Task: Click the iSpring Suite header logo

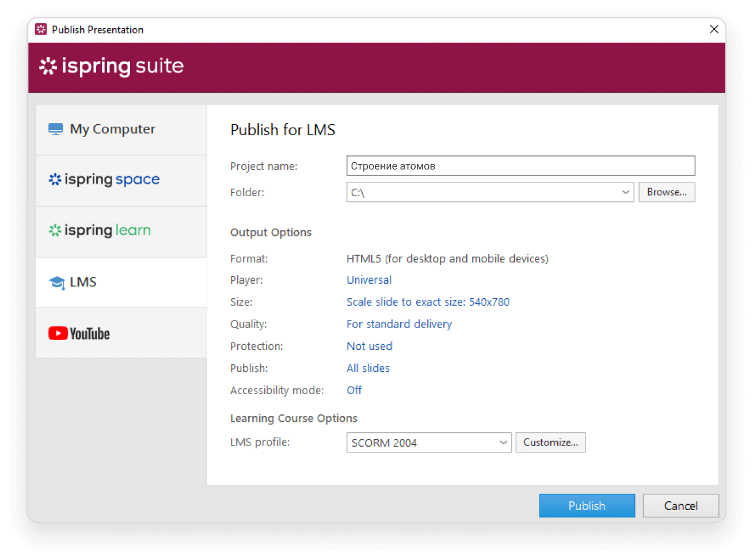Action: 111,66
